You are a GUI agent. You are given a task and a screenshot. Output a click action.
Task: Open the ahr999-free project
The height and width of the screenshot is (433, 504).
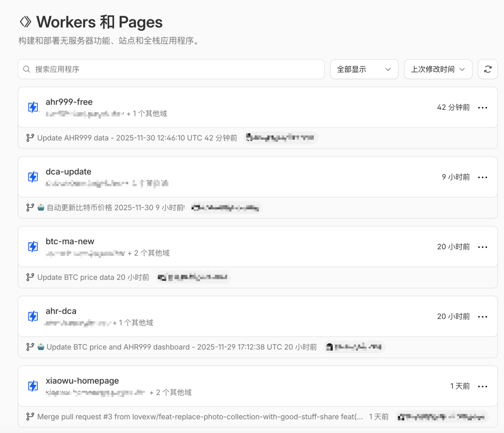point(69,102)
